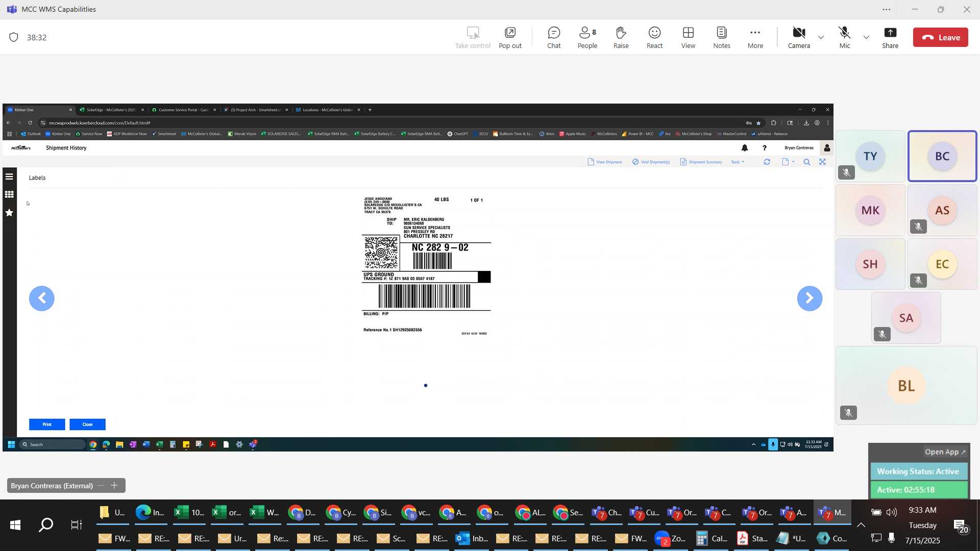Pop out the shared content
The width and height of the screenshot is (980, 551).
pyautogui.click(x=510, y=38)
